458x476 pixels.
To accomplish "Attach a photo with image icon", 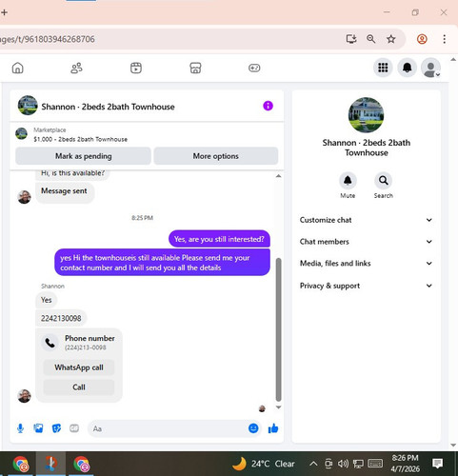I will point(38,428).
